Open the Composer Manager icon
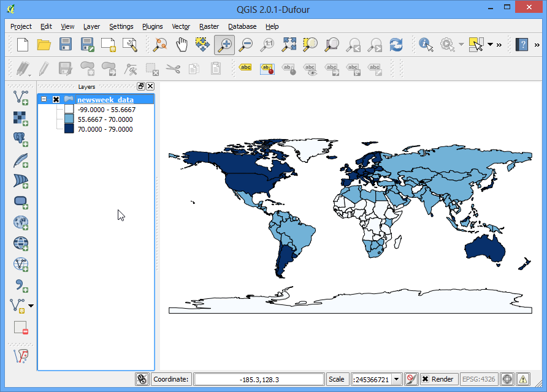The height and width of the screenshot is (392, 547). click(x=130, y=45)
